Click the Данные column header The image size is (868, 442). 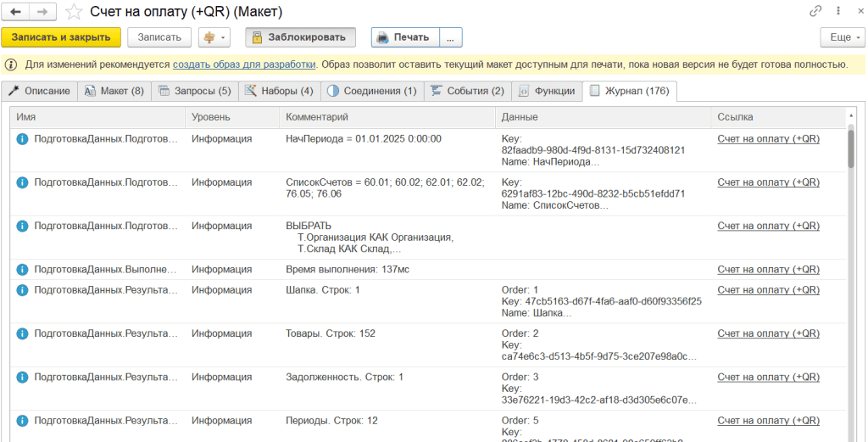(x=603, y=117)
